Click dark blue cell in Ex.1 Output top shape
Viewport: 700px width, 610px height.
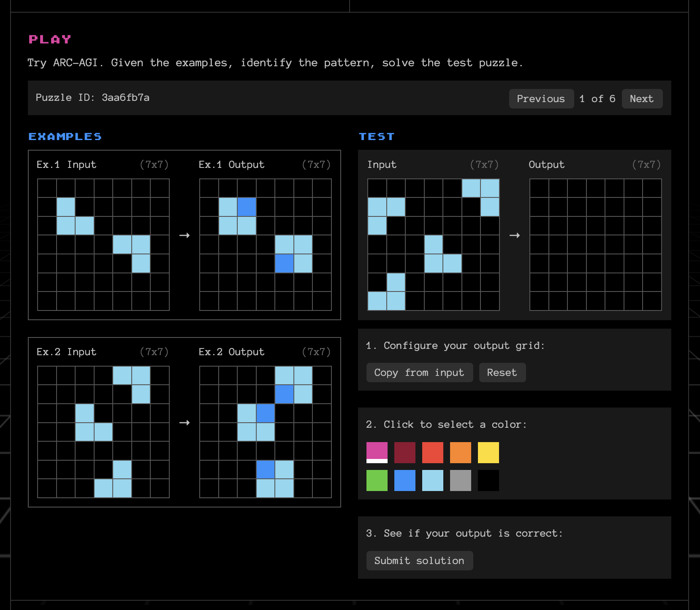(247, 207)
